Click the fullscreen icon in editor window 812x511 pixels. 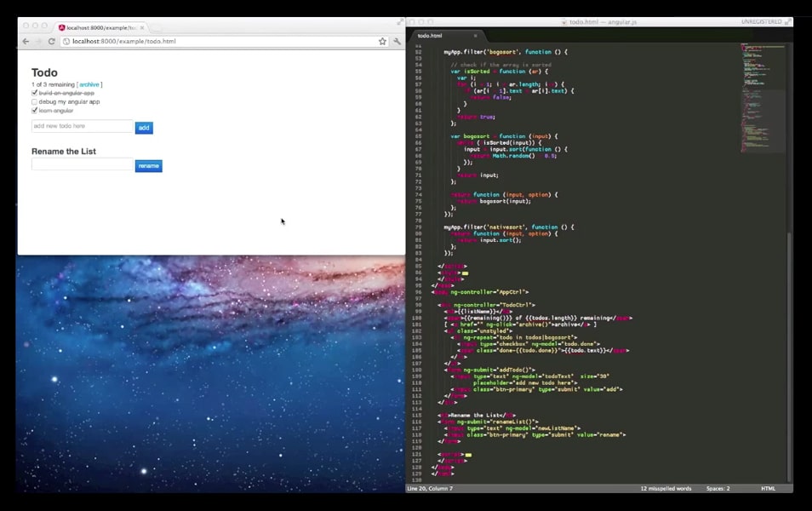[x=788, y=22]
